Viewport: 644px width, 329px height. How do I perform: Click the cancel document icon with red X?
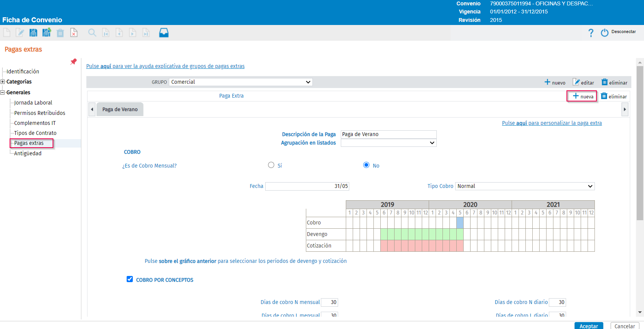click(74, 33)
